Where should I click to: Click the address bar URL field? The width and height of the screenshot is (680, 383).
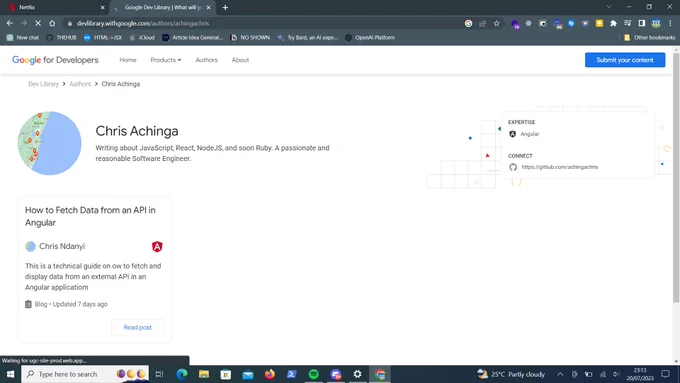(265, 23)
